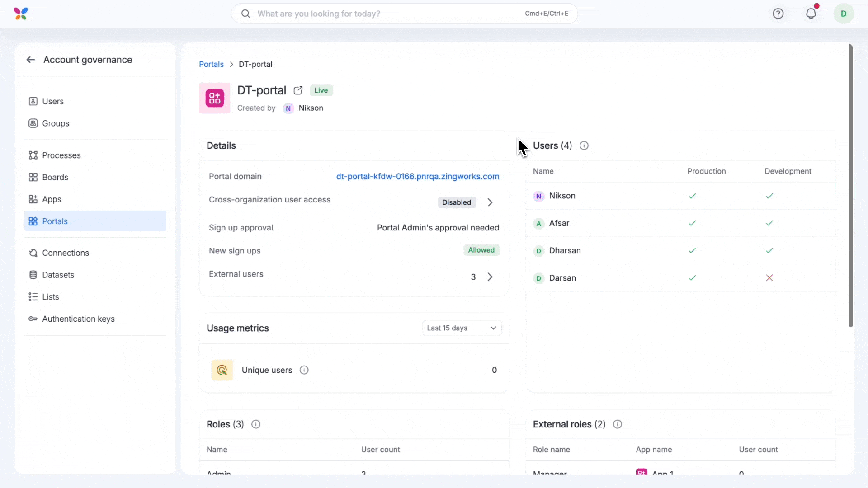Toggle Nikson's Production check mark
Viewport: 868px width, 488px height.
point(692,196)
